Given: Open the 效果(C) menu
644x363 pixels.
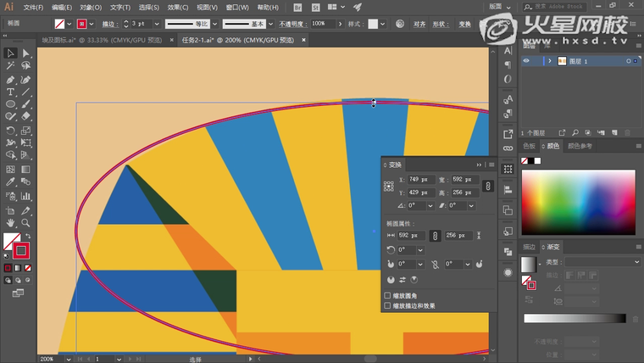Looking at the screenshot, I should click(x=177, y=7).
